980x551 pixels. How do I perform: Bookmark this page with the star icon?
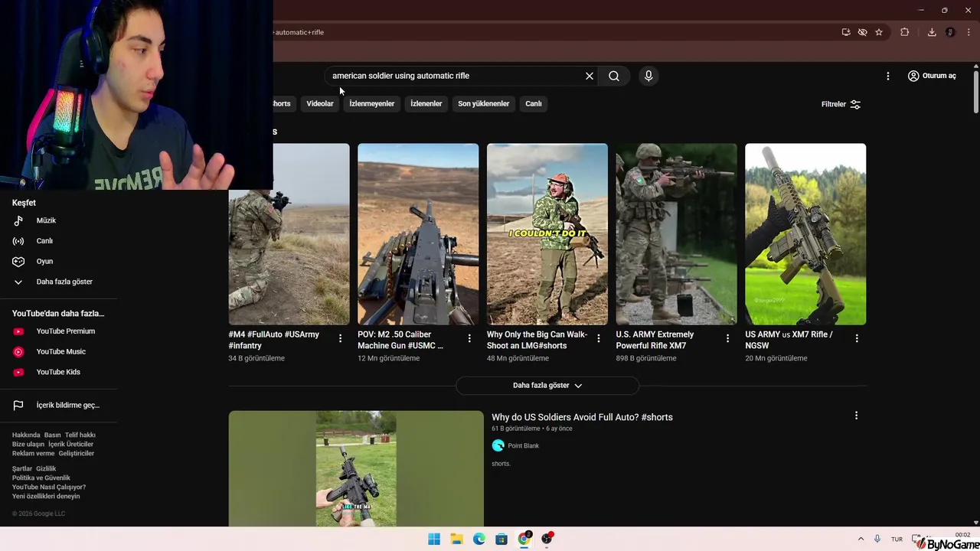[879, 32]
